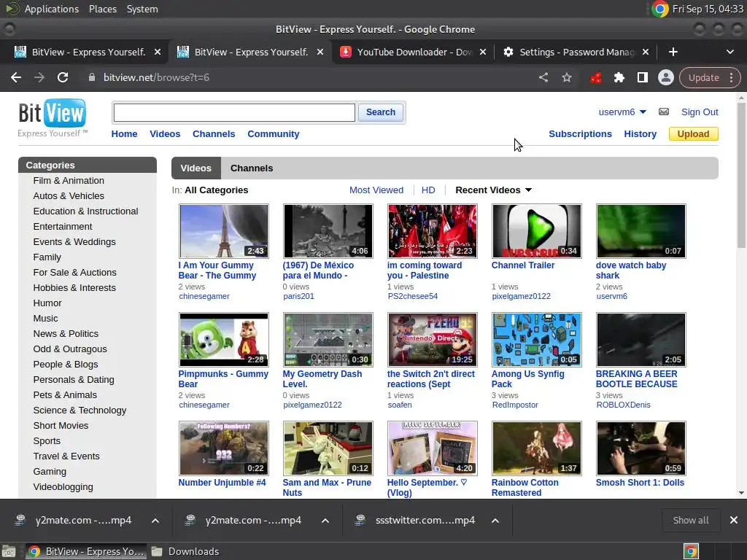Reload the BitView page
The height and width of the screenshot is (560, 747).
pyautogui.click(x=63, y=77)
